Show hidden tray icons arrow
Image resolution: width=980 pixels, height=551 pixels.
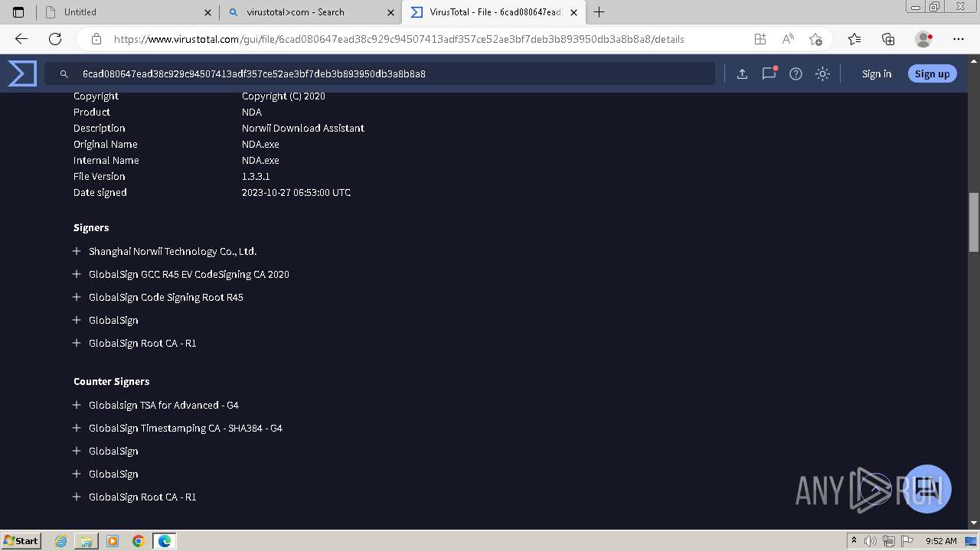pos(854,541)
